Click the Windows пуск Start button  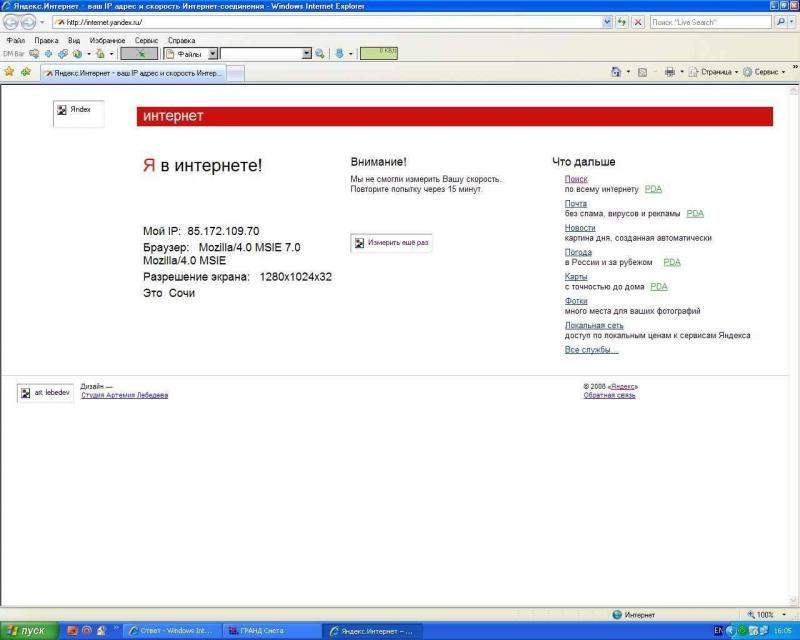tap(29, 631)
